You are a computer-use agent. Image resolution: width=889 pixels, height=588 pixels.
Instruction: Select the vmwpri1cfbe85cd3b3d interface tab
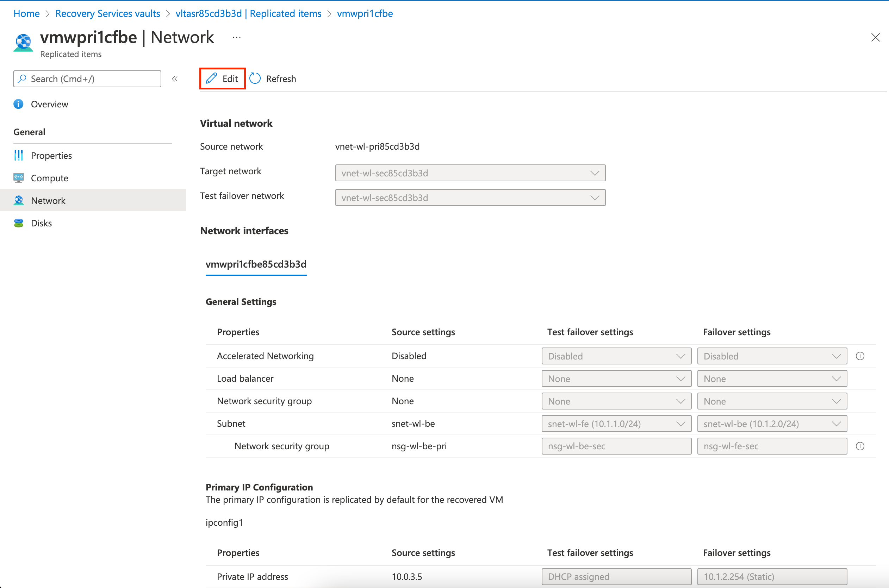tap(256, 264)
